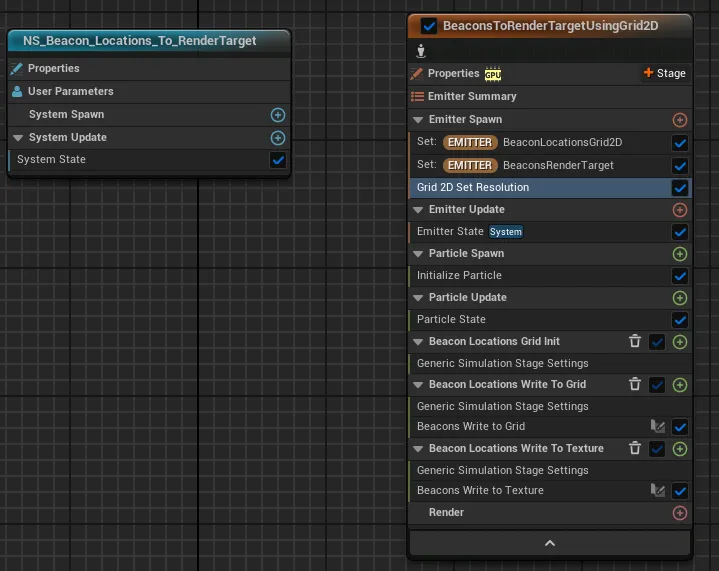Add module to Particle Update via plus icon
This screenshot has height=571, width=719.
click(680, 298)
